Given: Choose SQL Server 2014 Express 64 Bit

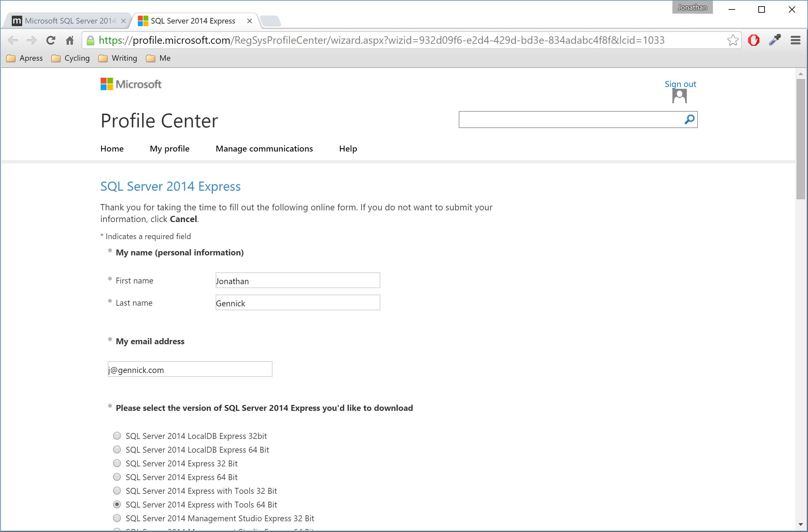Looking at the screenshot, I should point(117,477).
